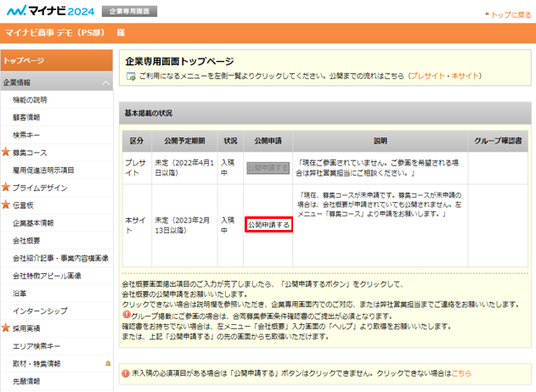The image size is (536, 392).
Task: Click the greyed 公開申請する button for プレサイト
Action: click(268, 168)
